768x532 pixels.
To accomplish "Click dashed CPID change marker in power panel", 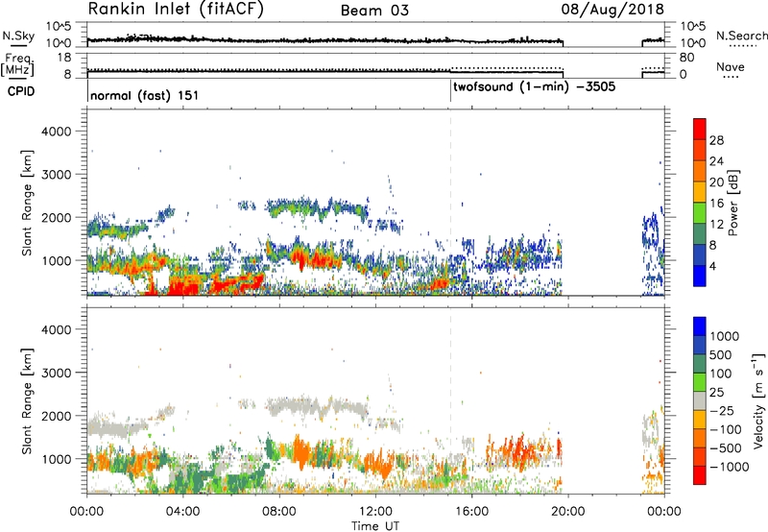I will (x=450, y=203).
